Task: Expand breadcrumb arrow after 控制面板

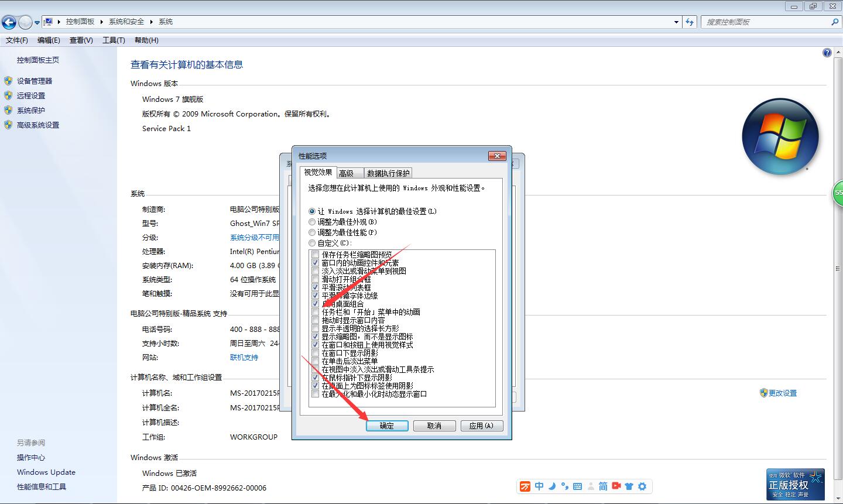Action: point(102,22)
